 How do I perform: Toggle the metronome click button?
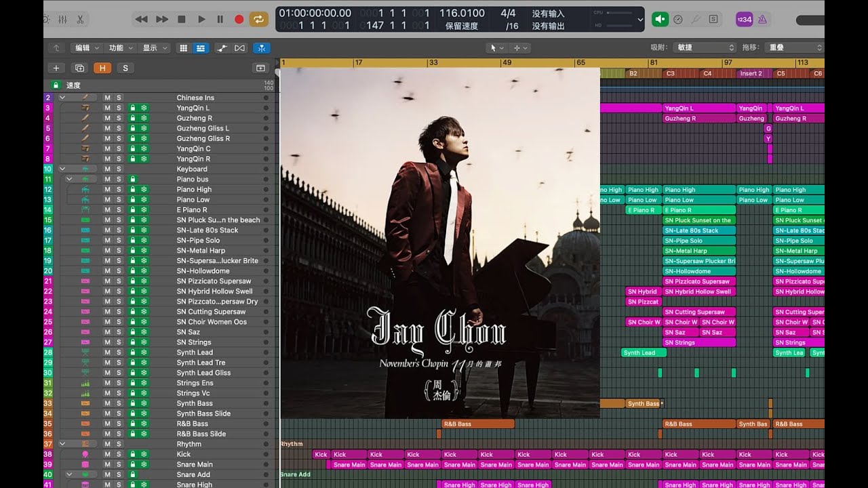[763, 20]
